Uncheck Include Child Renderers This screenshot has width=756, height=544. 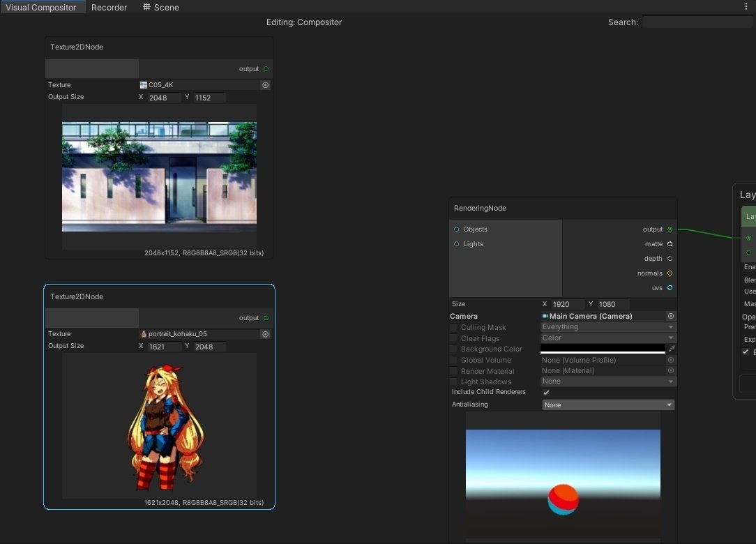pyautogui.click(x=546, y=392)
